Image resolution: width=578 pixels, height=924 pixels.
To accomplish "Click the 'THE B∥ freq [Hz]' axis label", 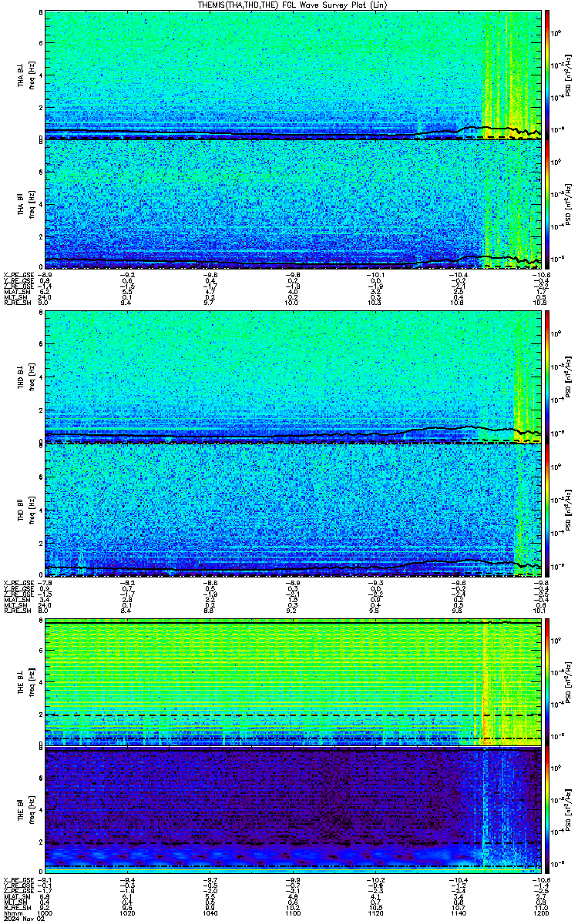I will coord(26,811).
